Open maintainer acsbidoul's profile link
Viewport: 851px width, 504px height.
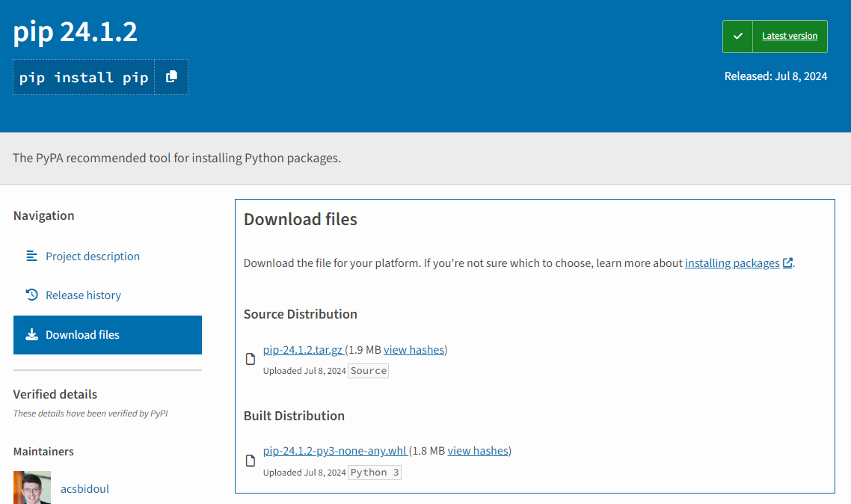85,489
